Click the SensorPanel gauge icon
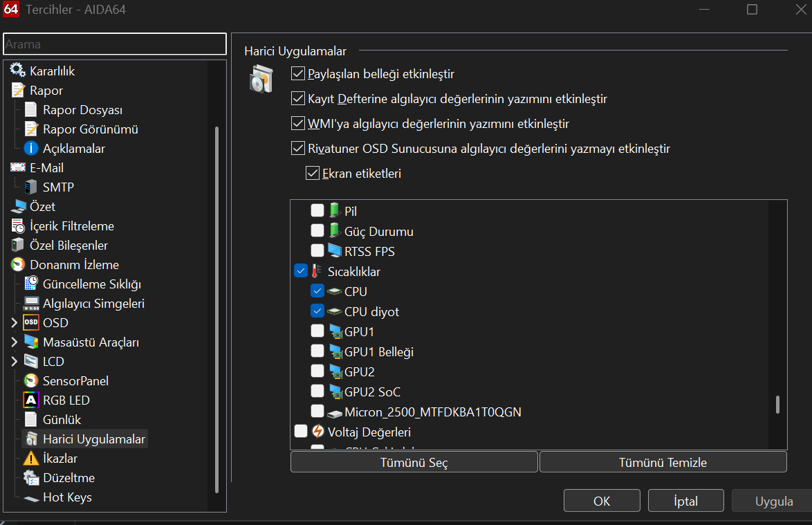The image size is (812, 525). tap(31, 380)
